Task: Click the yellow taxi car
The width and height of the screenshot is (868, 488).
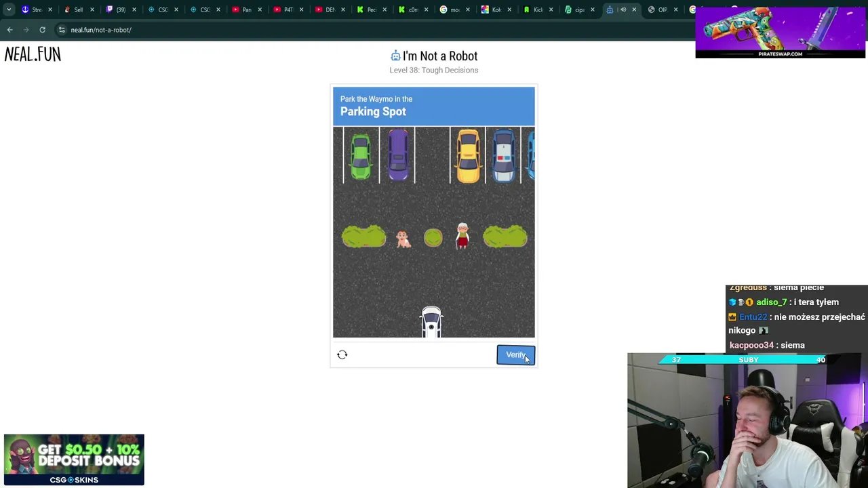Action: pos(468,157)
